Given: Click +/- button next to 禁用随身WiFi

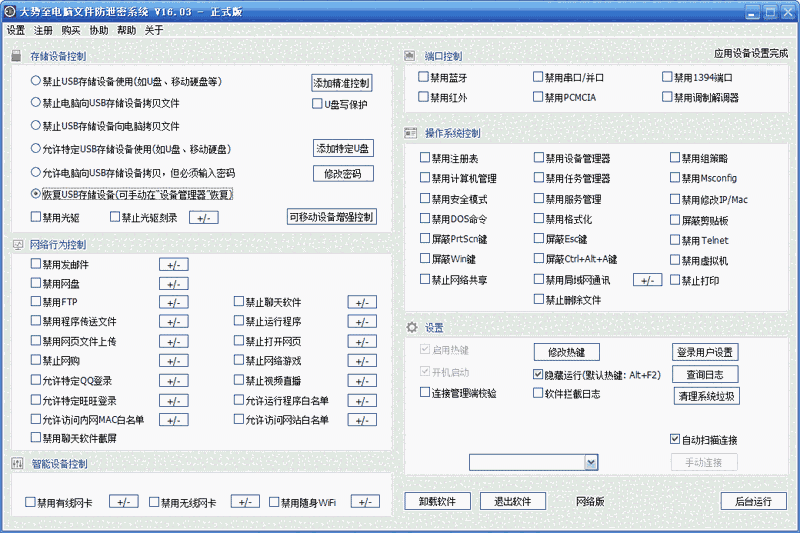Looking at the screenshot, I should (365, 502).
